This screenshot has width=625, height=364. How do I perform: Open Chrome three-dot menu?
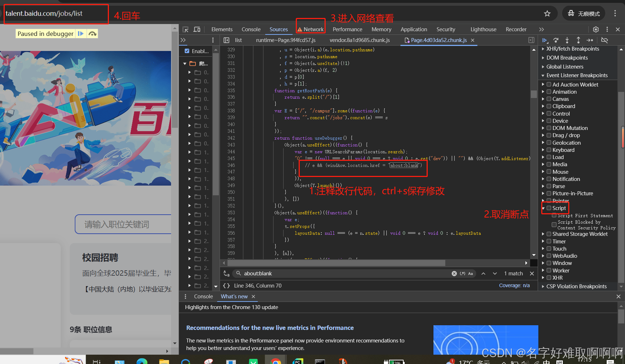[x=615, y=13]
